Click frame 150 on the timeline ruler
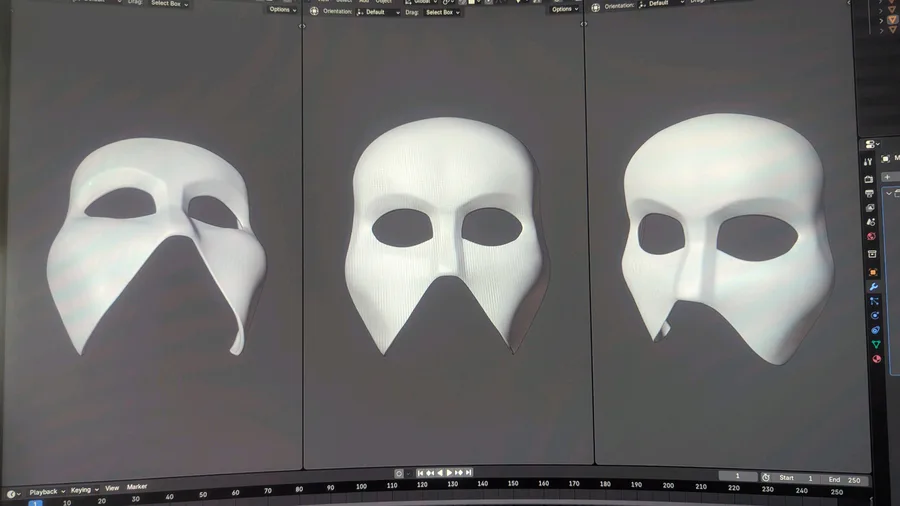900x506 pixels. click(x=513, y=484)
